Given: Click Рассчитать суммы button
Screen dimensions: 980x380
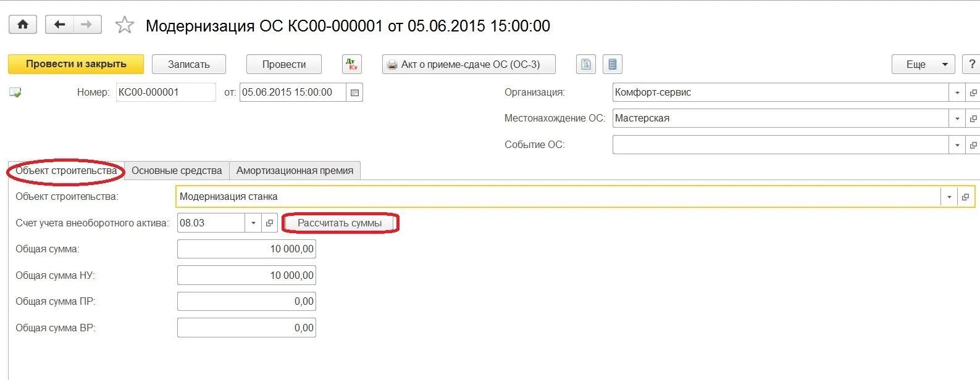Looking at the screenshot, I should click(x=340, y=223).
